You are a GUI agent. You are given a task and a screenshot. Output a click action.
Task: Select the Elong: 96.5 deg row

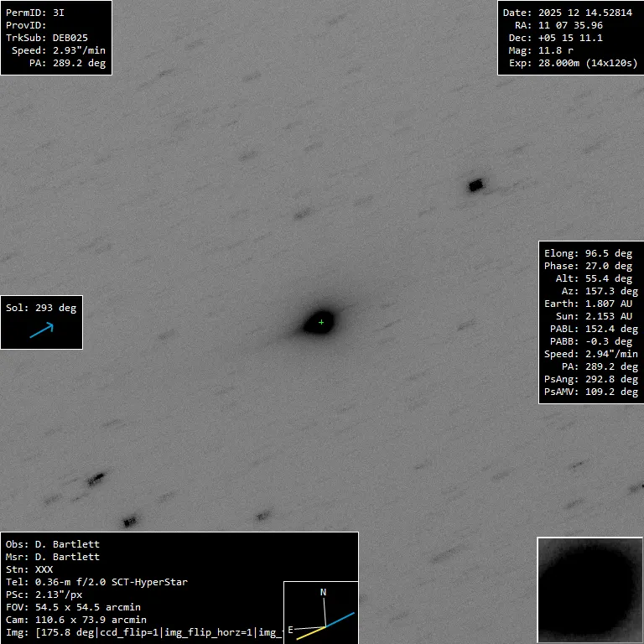[x=588, y=253]
